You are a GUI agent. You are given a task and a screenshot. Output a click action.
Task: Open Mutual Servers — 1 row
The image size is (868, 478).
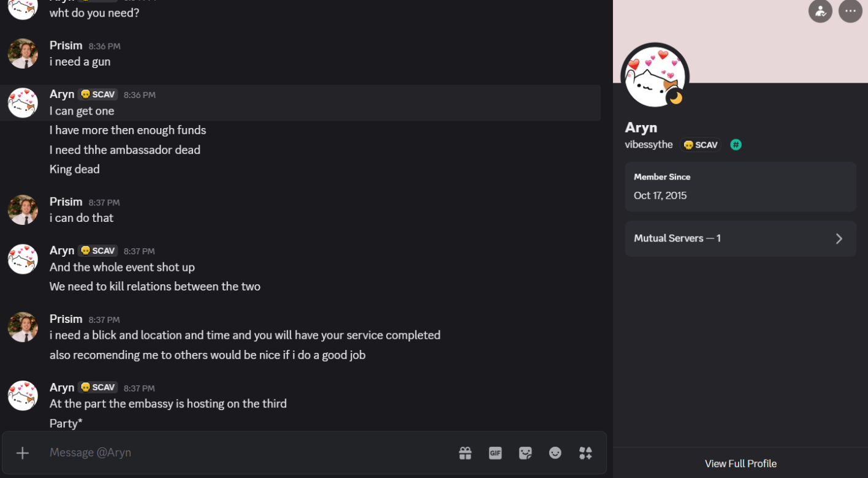click(740, 238)
